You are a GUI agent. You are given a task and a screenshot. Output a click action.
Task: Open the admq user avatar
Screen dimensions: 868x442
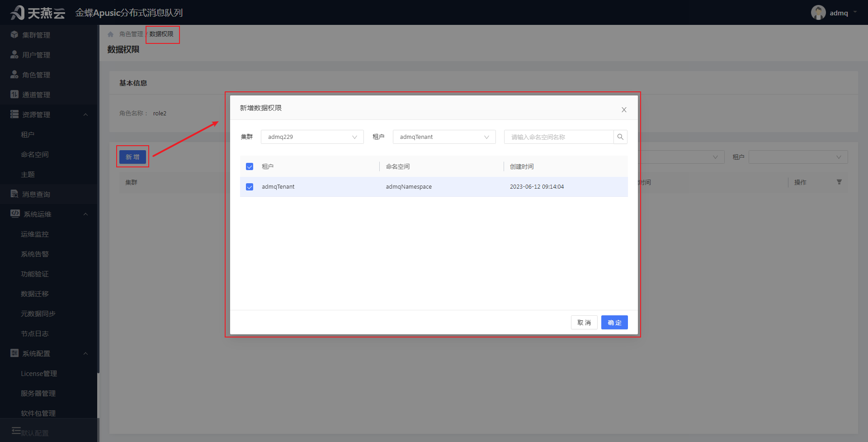818,13
